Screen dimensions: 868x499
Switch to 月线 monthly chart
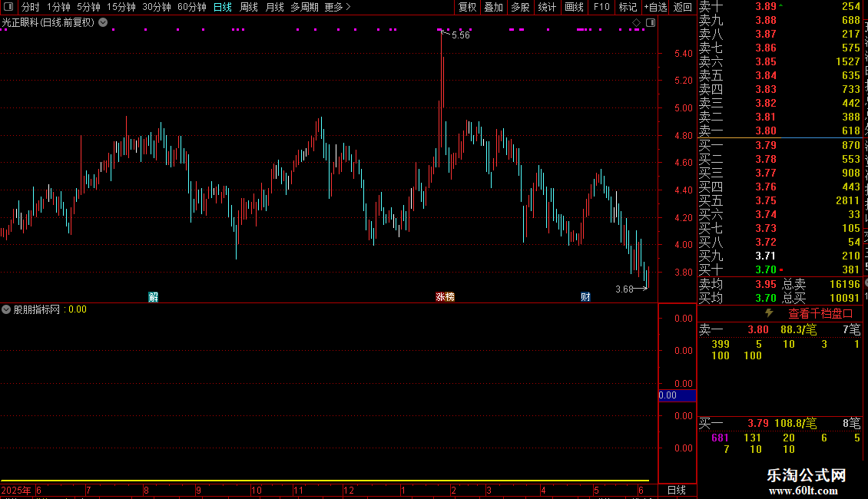coord(274,7)
